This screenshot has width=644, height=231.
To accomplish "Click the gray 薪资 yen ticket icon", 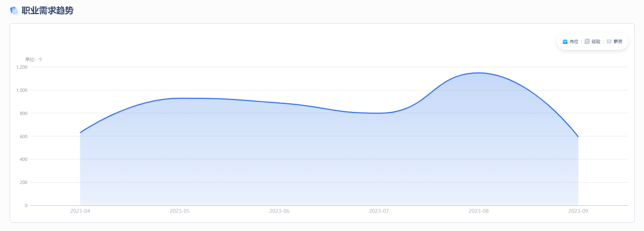I will [609, 42].
